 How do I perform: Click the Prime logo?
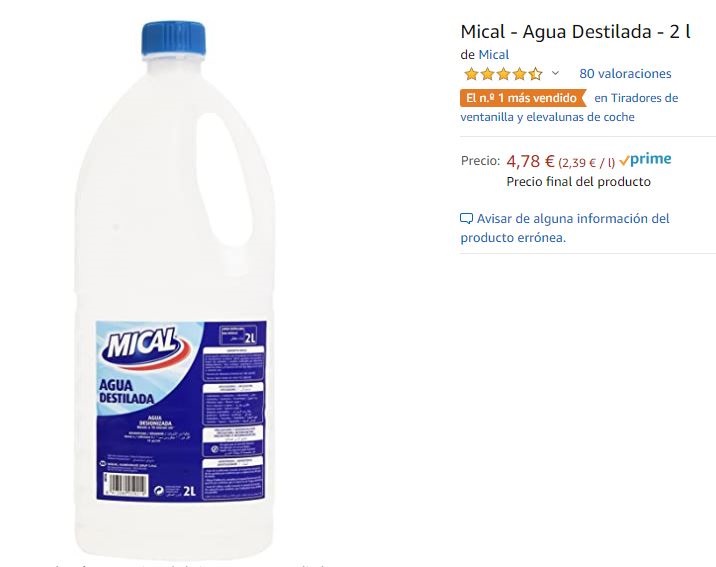click(x=650, y=158)
